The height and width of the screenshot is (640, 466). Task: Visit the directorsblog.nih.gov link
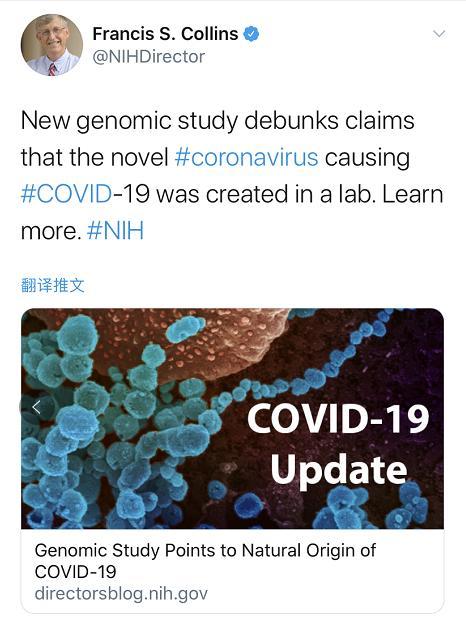pyautogui.click(x=121, y=593)
